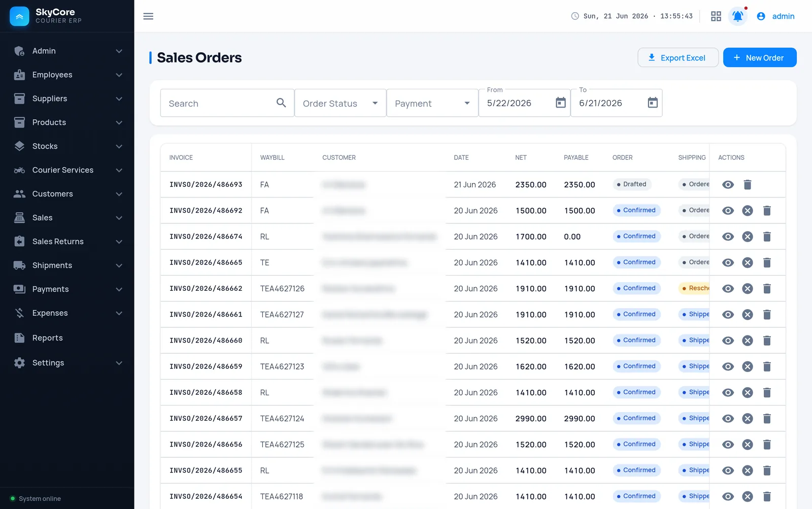Delete order INVSO/2026/486658

click(x=767, y=392)
